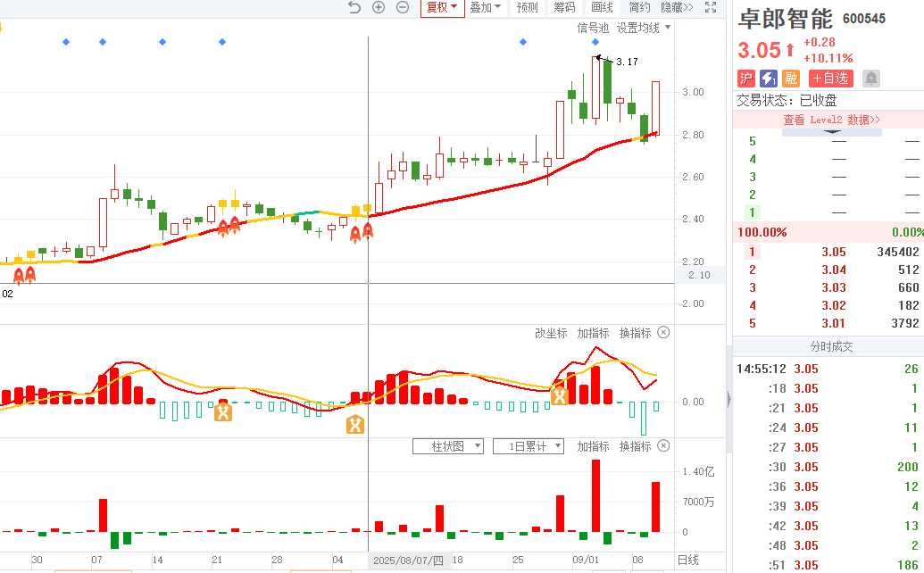Switch to 简约 simple mode
This screenshot has height=573, width=924.
(639, 7)
